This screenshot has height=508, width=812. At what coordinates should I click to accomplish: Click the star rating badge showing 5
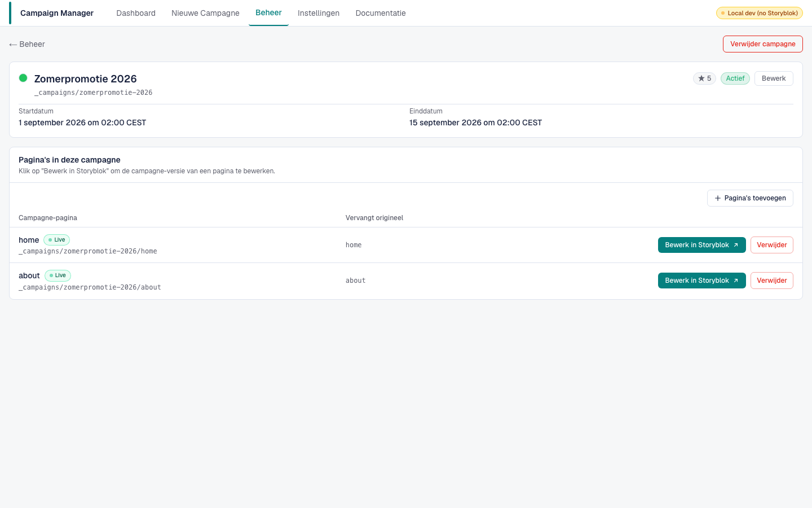click(704, 78)
